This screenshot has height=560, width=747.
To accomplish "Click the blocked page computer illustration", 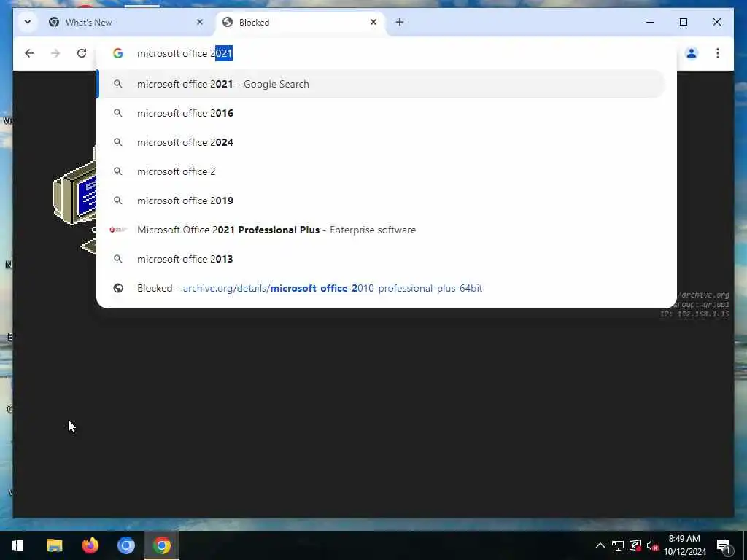I will (75, 203).
